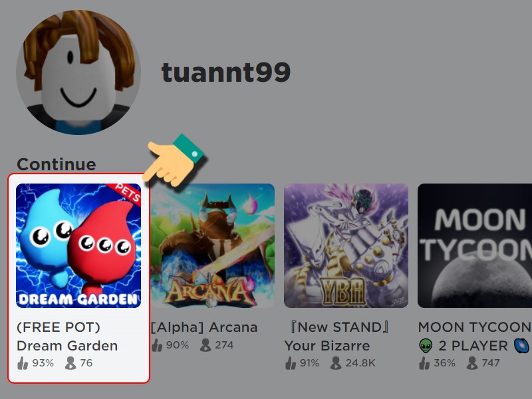Click thumbs-up icon beside 93% rating

click(23, 363)
